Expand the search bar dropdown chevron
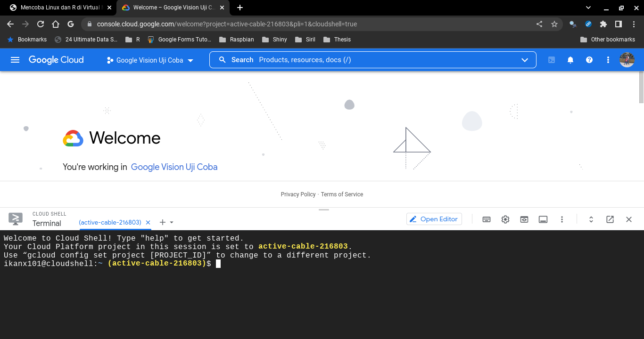 [525, 60]
